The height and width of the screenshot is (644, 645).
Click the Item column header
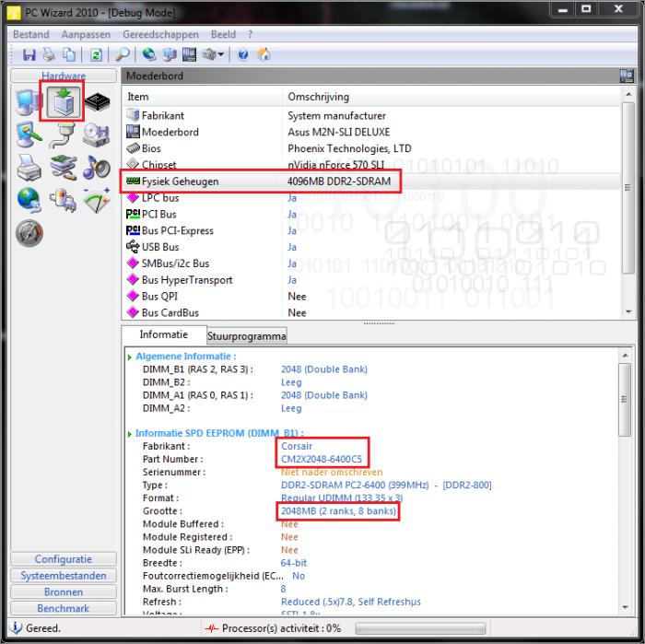203,97
